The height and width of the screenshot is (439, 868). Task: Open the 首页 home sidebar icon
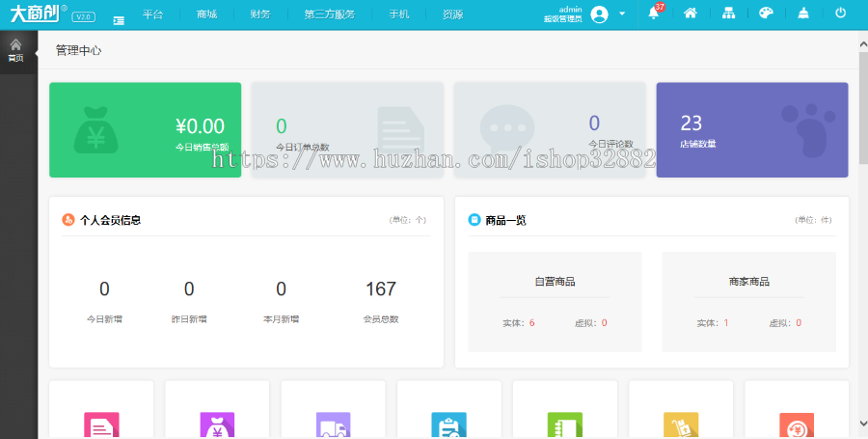16,50
